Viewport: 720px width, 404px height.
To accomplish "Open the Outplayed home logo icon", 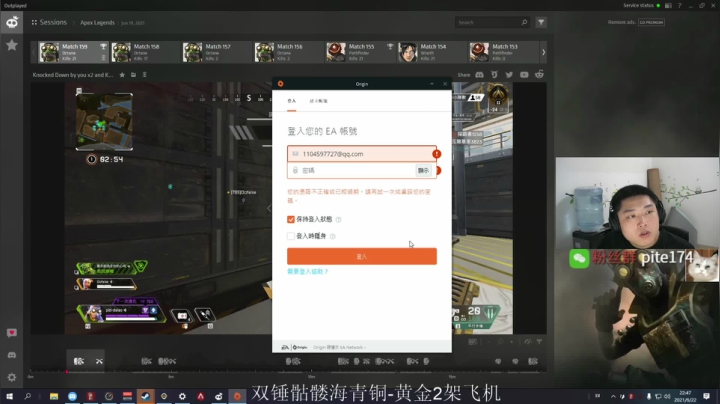I will coord(11,22).
